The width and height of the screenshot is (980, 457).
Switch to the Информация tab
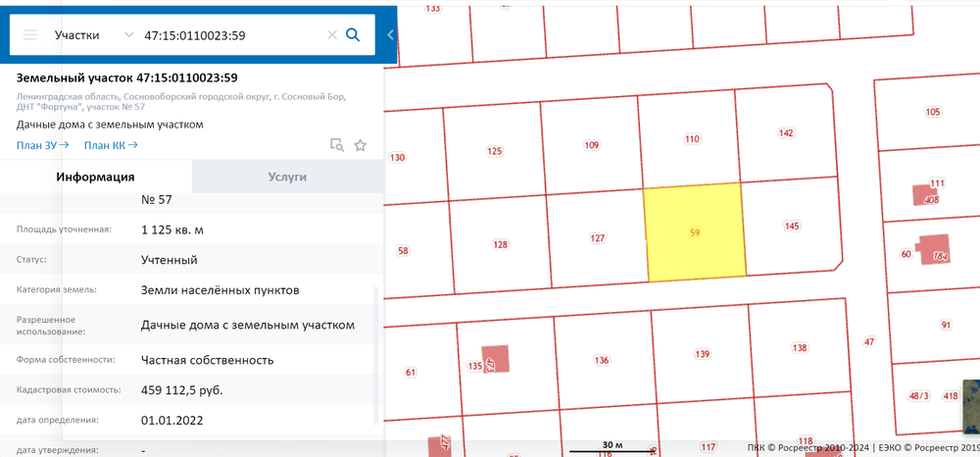[x=95, y=177]
